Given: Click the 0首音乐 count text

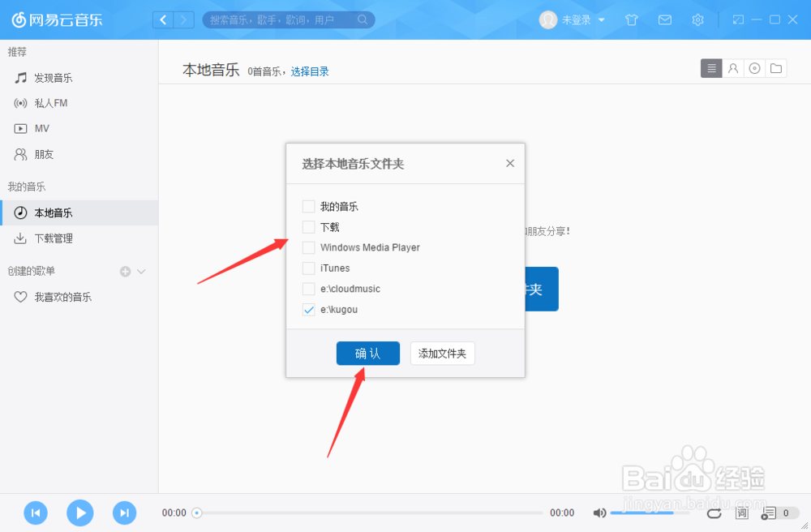Looking at the screenshot, I should click(264, 71).
